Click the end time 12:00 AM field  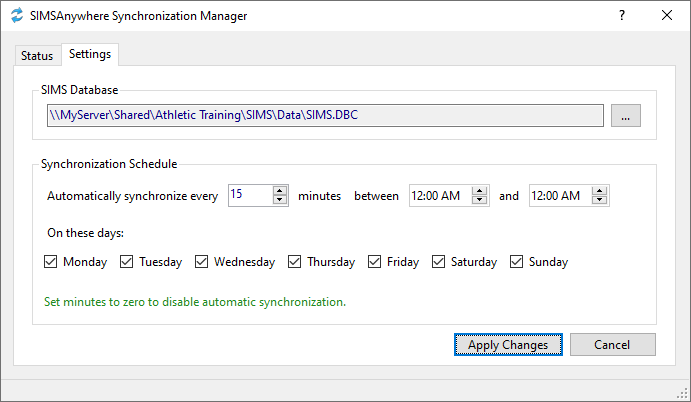[x=560, y=195]
